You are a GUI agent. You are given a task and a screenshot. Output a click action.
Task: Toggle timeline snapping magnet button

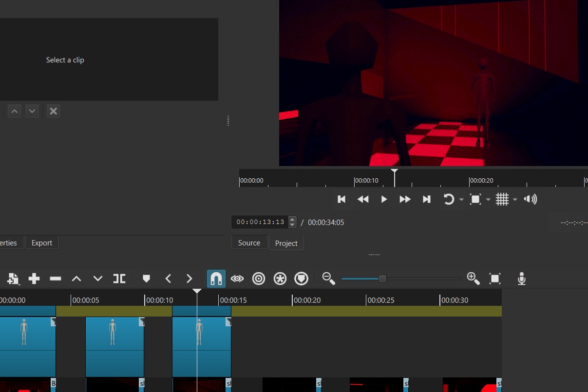pos(216,279)
